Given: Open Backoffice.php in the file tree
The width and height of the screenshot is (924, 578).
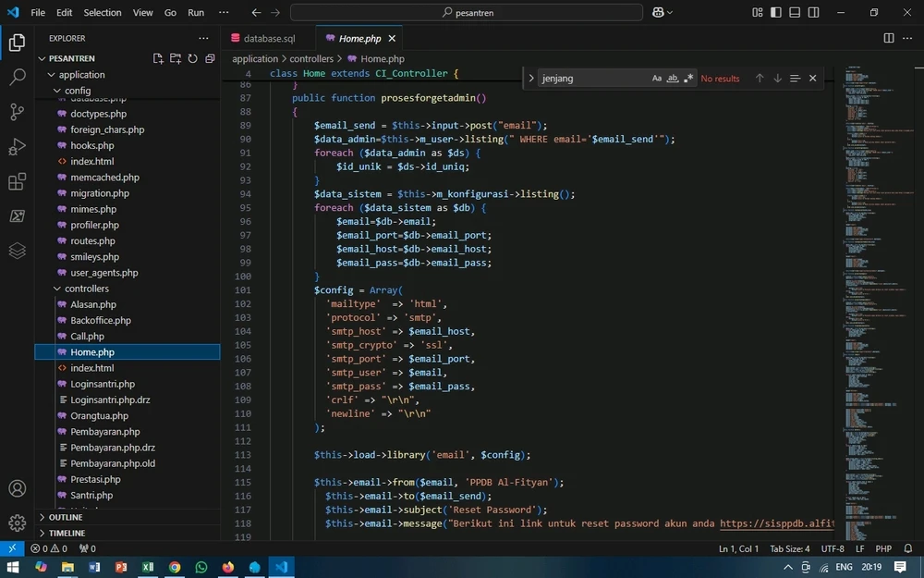Looking at the screenshot, I should point(101,320).
